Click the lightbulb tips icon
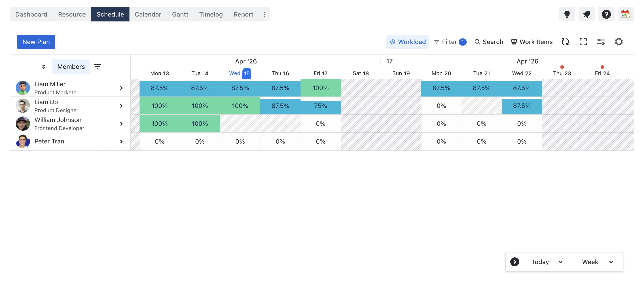Image resolution: width=644 pixels, height=290 pixels. point(567,14)
